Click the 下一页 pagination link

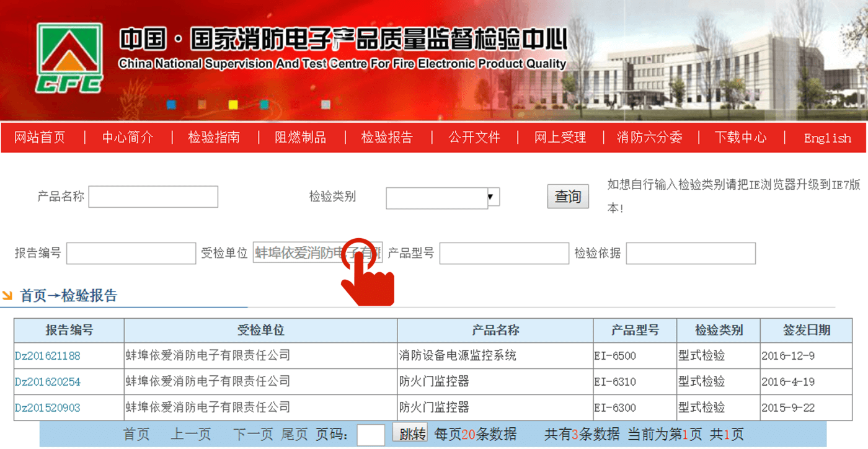click(x=252, y=434)
